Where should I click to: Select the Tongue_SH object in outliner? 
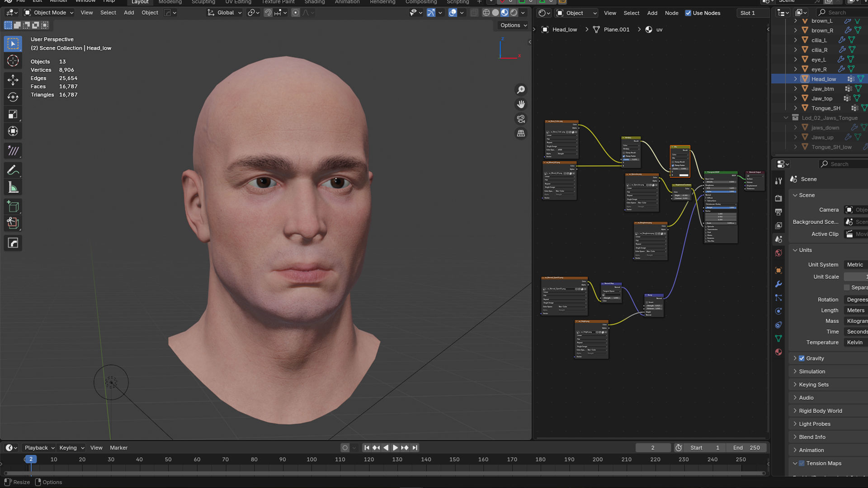[826, 108]
